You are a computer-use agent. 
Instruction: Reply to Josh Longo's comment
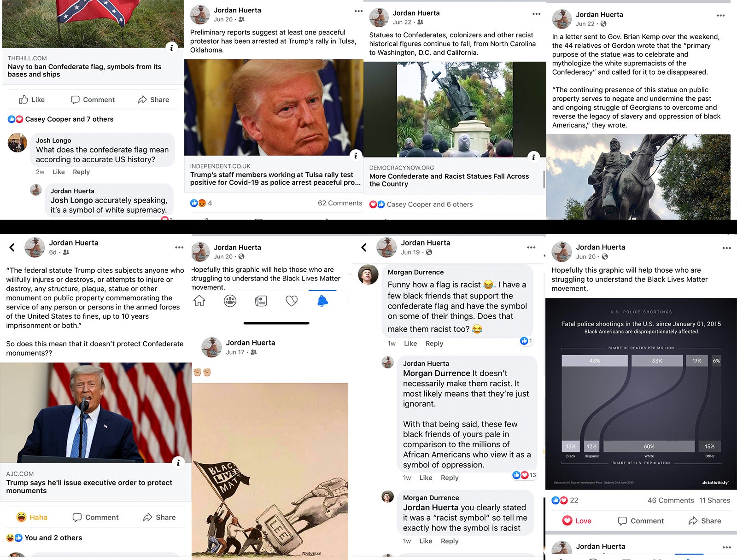81,172
